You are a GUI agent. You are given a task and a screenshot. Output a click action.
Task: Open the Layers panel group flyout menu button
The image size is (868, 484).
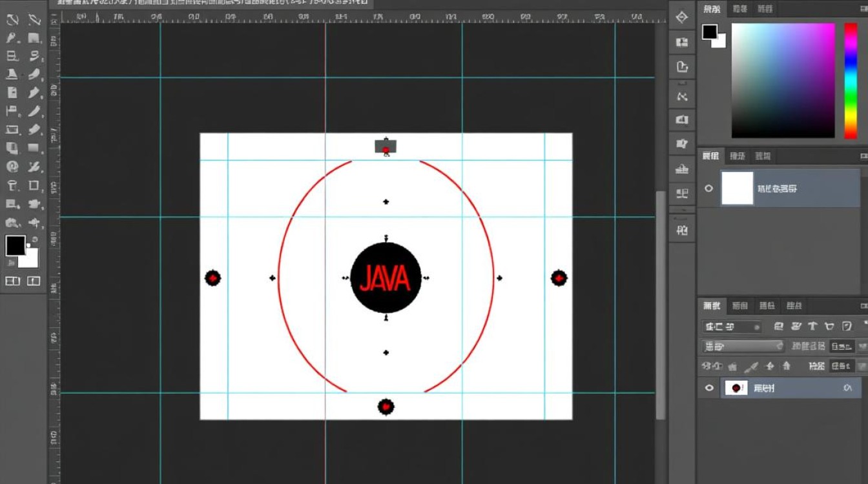click(x=863, y=306)
